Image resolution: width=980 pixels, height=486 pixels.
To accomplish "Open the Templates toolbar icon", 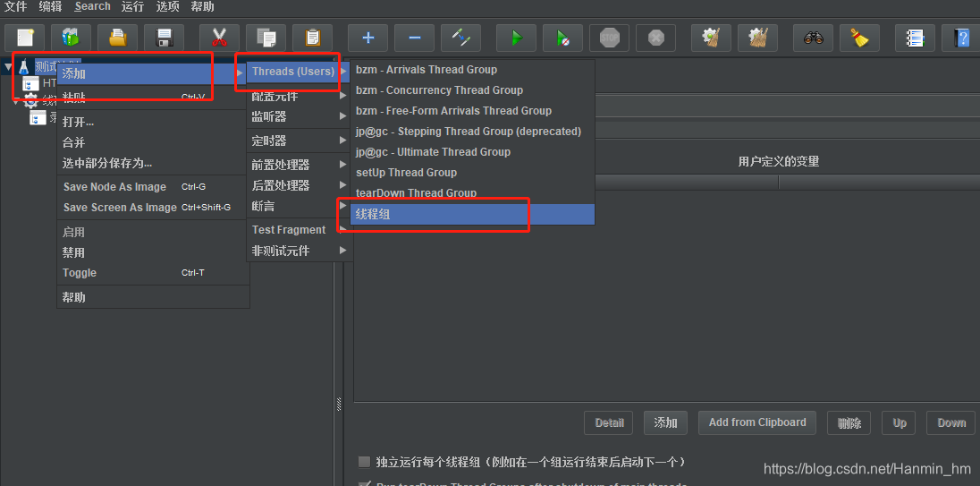I will point(72,38).
